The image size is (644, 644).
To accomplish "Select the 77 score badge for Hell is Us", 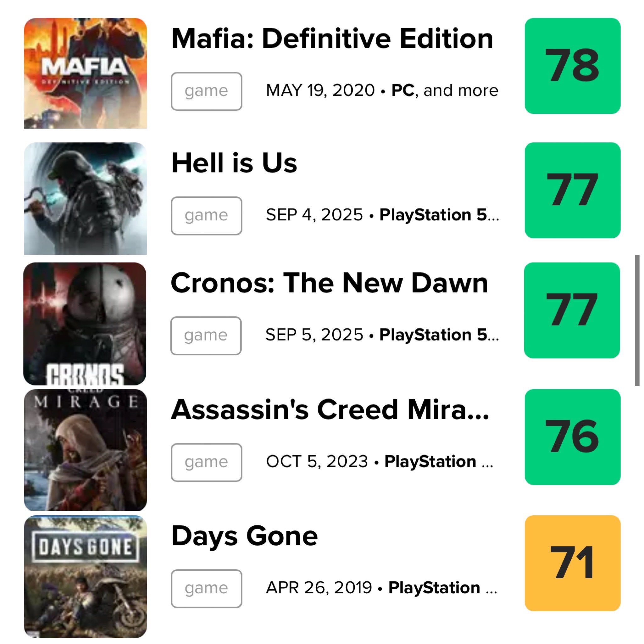I will tap(572, 190).
